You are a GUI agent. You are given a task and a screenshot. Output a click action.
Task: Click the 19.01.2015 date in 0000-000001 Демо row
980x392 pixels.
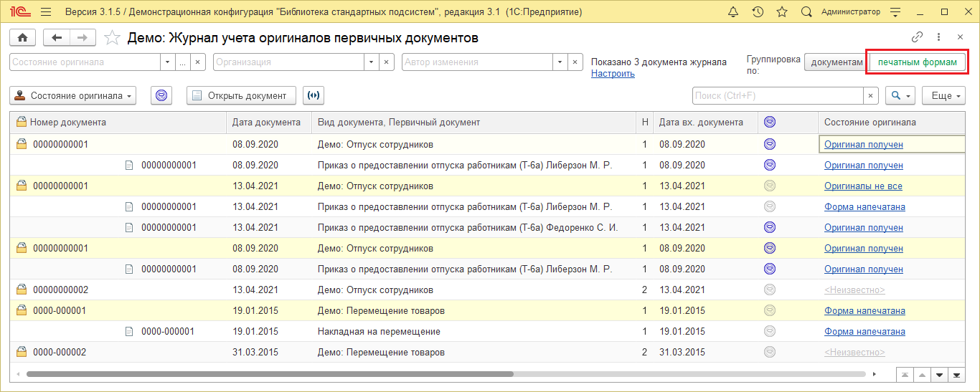point(255,311)
